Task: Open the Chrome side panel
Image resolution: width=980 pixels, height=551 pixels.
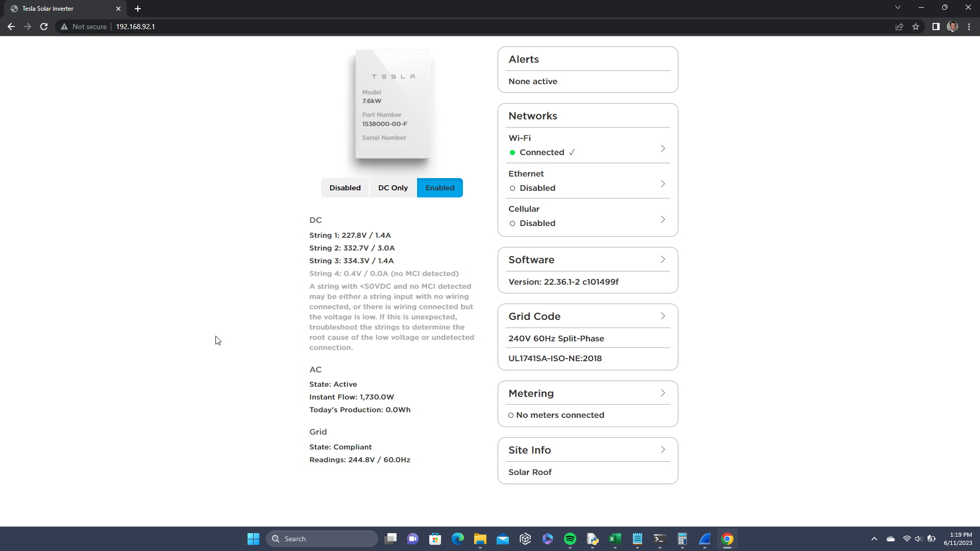Action: tap(936, 27)
